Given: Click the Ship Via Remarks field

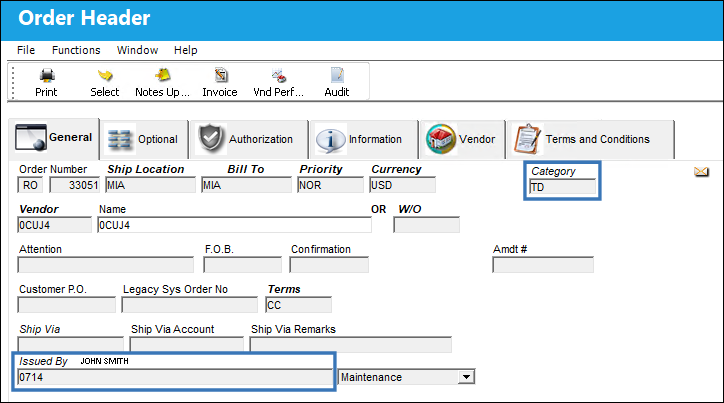Looking at the screenshot, I should point(351,344).
